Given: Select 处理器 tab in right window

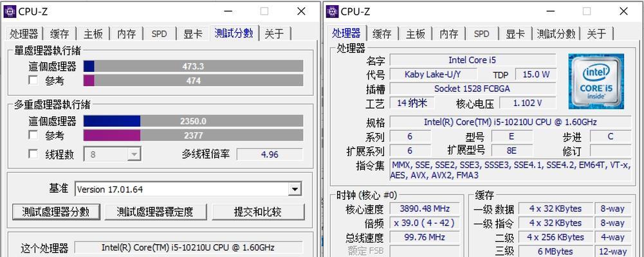Looking at the screenshot, I should coord(346,33).
